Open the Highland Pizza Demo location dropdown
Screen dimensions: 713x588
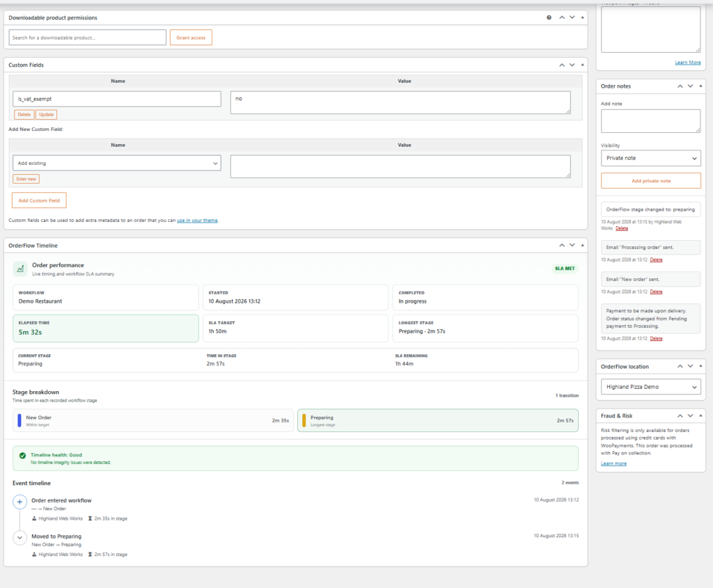point(651,387)
